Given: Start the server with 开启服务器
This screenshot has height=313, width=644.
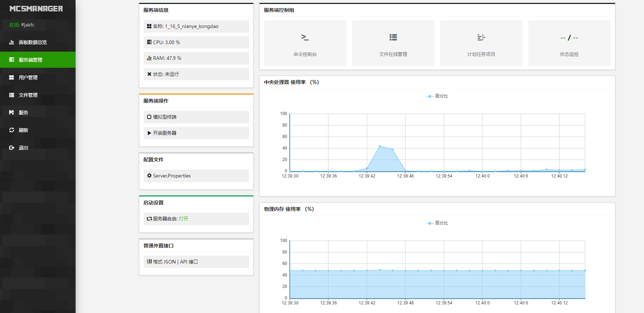Looking at the screenshot, I should click(196, 133).
